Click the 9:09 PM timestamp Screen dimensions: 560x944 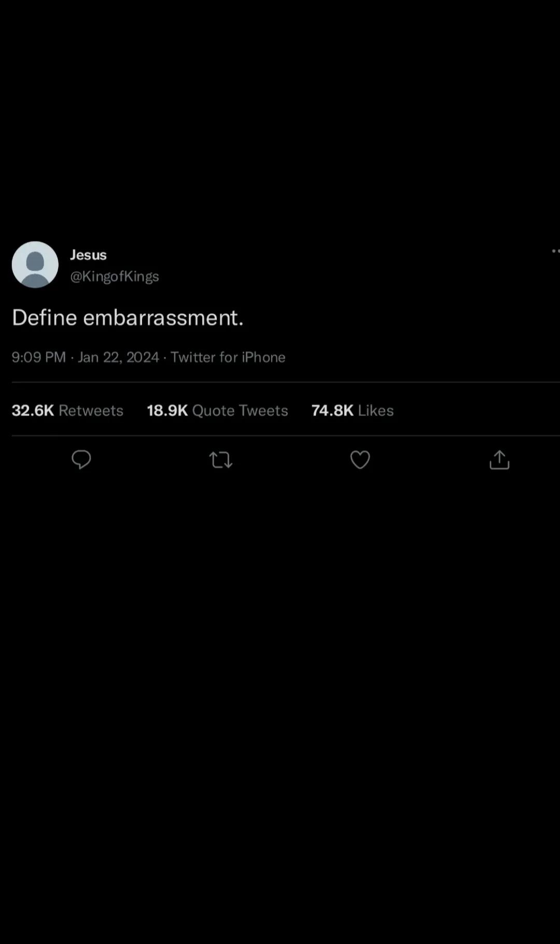pyautogui.click(x=38, y=357)
